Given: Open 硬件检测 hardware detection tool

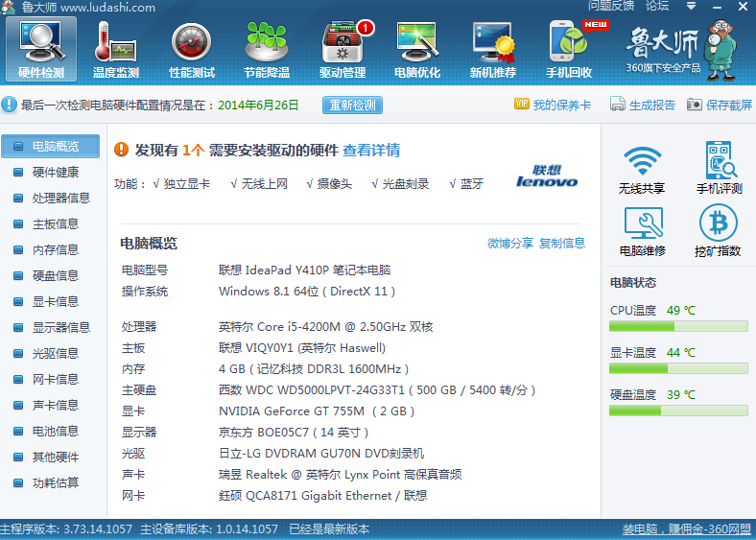Looking at the screenshot, I should click(x=41, y=49).
